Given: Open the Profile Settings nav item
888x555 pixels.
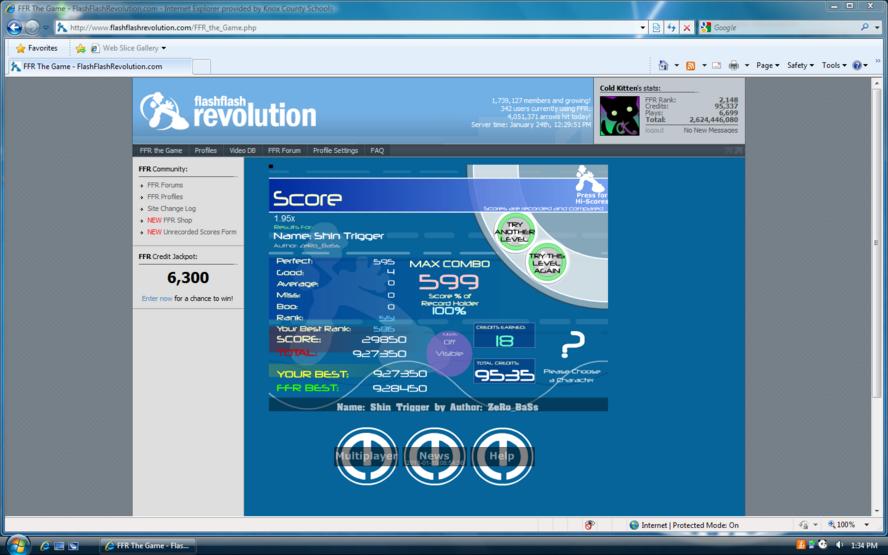Looking at the screenshot, I should click(x=335, y=151).
